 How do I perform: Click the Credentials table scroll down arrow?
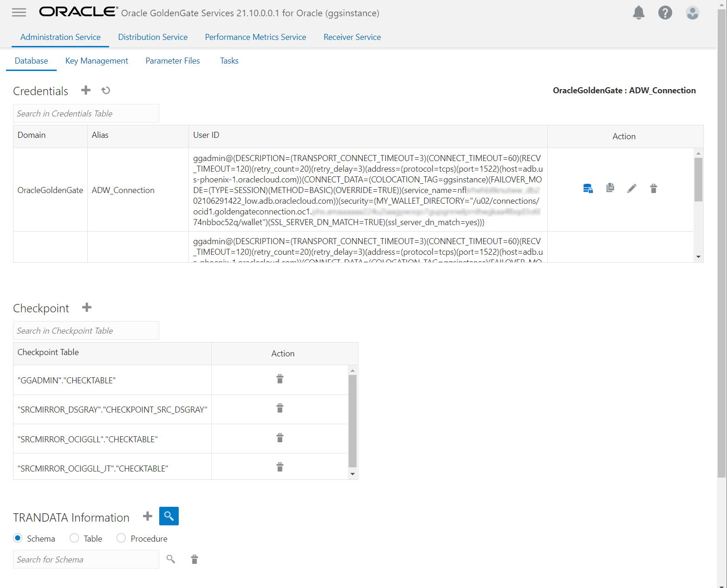pos(698,257)
